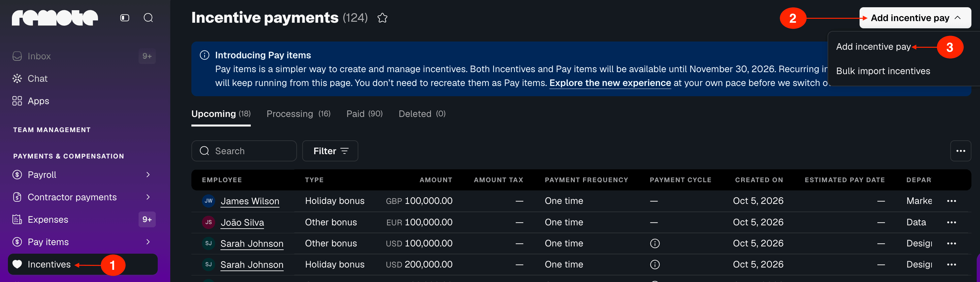The height and width of the screenshot is (282, 980).
Task: Open row actions for James Wilson
Action: pyautogui.click(x=952, y=201)
